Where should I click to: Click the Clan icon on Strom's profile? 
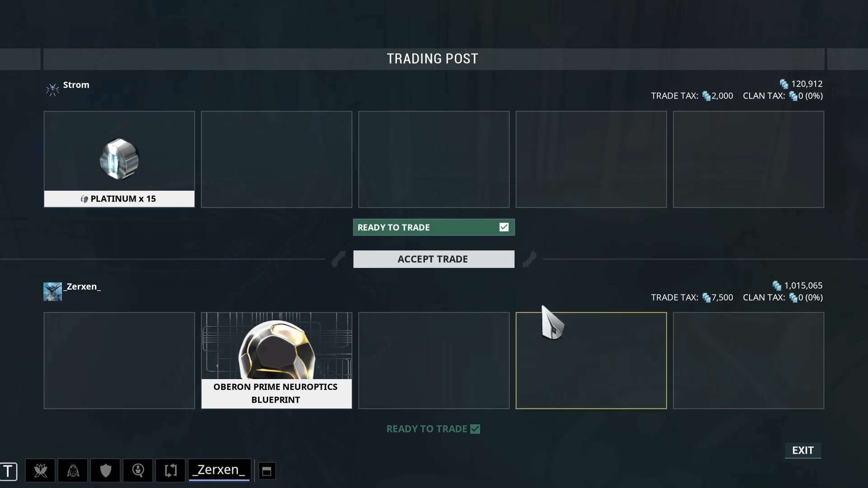point(52,89)
